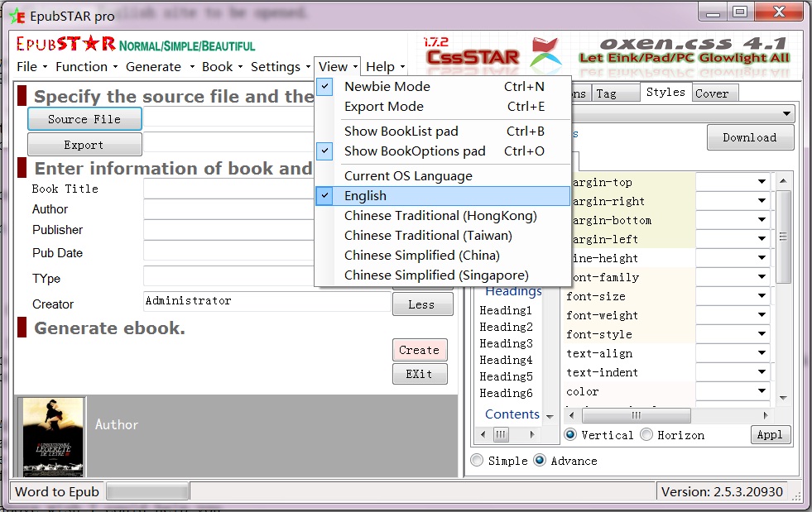Click the Less button

(423, 304)
